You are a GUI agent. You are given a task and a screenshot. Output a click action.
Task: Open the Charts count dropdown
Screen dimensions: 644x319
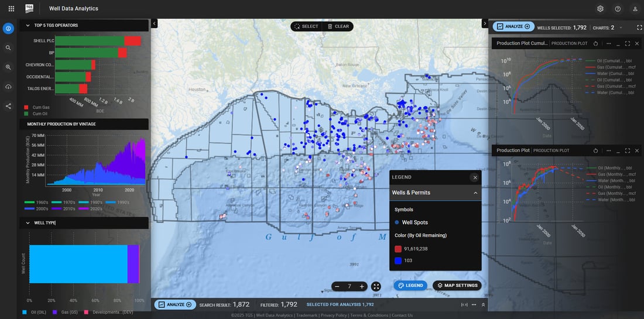pyautogui.click(x=621, y=27)
